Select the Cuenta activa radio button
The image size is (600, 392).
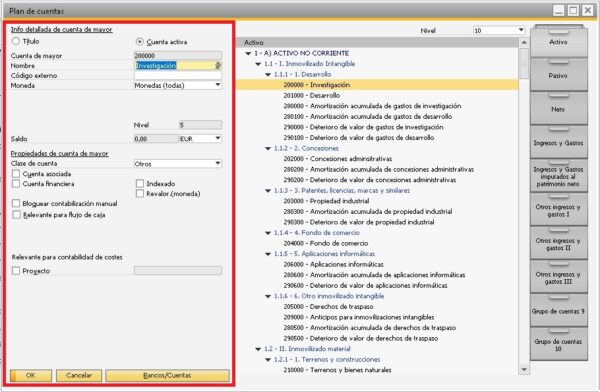[140, 42]
